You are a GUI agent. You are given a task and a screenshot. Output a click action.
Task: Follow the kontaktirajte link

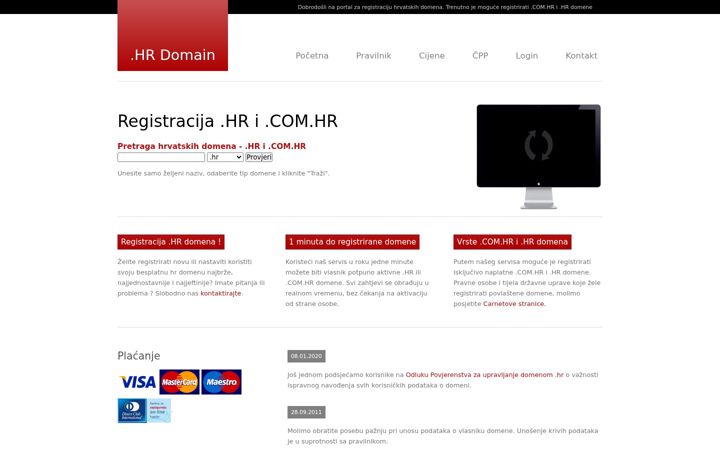pos(221,293)
